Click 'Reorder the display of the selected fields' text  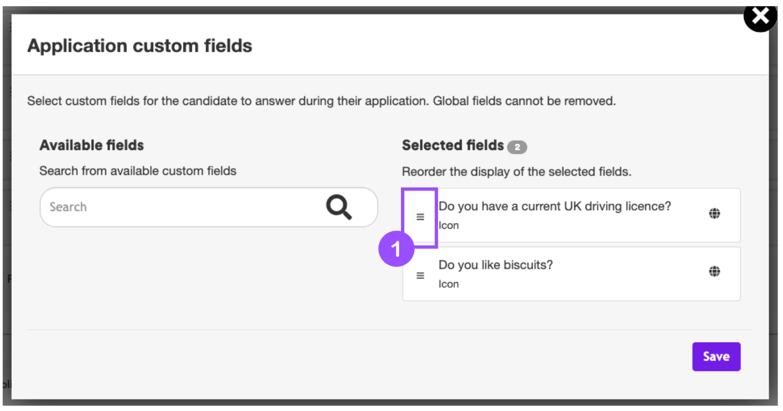tap(516, 171)
